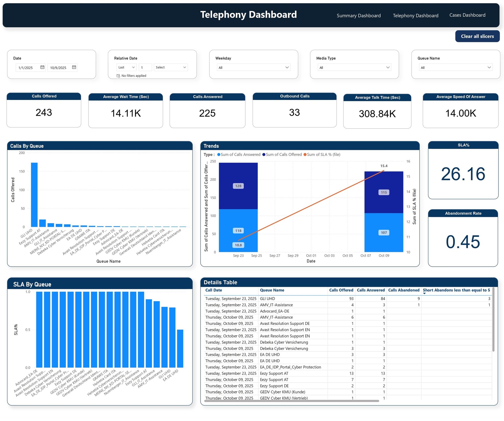504x421 pixels.
Task: Select the GLI UHD bar in Calls By Queue
Action: [x=34, y=195]
